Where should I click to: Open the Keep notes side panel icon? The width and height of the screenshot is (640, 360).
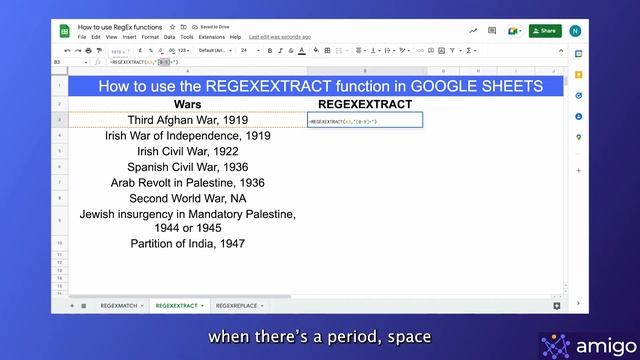point(578,75)
